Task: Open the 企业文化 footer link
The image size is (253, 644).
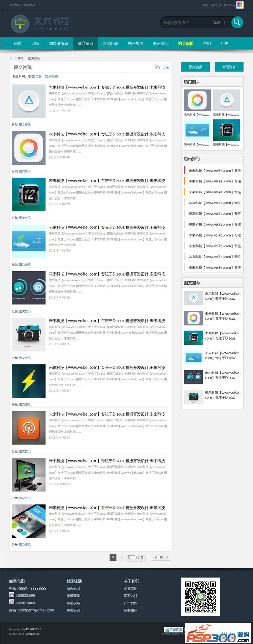Action: click(130, 589)
